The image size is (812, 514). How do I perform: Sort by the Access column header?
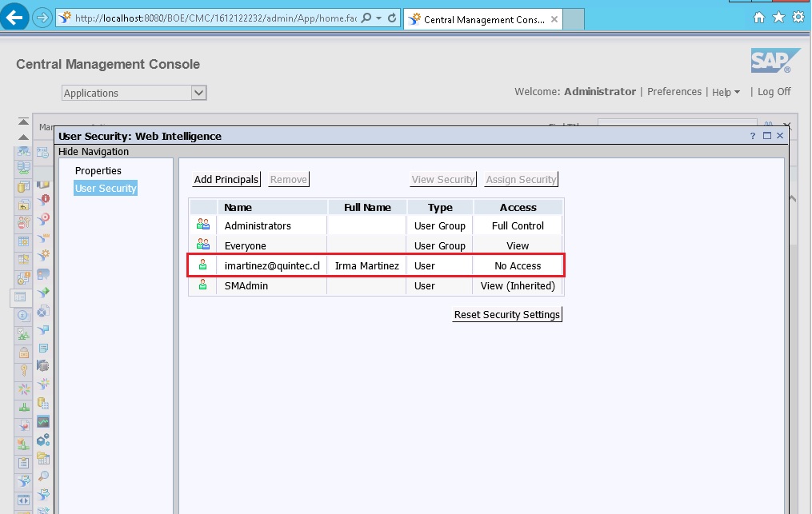[518, 207]
